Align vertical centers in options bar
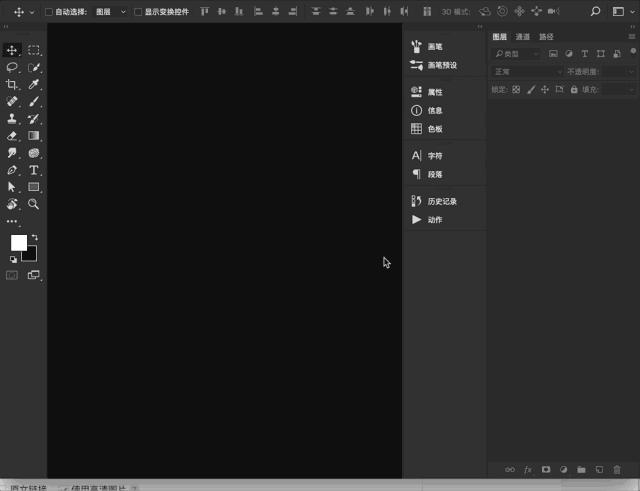This screenshot has height=491, width=640. pos(222,11)
